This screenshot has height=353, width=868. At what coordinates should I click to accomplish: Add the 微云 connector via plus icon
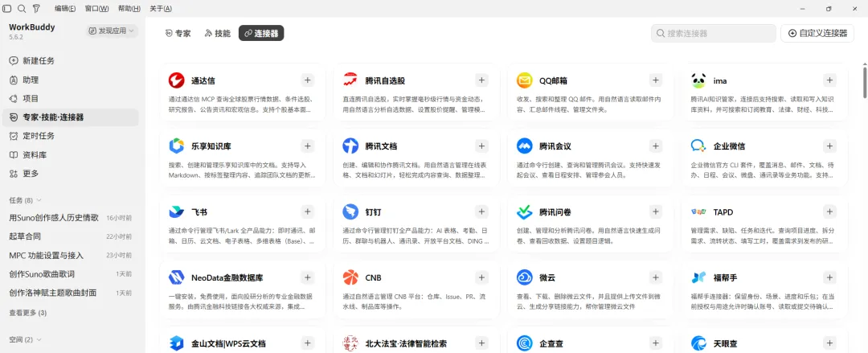pos(656,277)
